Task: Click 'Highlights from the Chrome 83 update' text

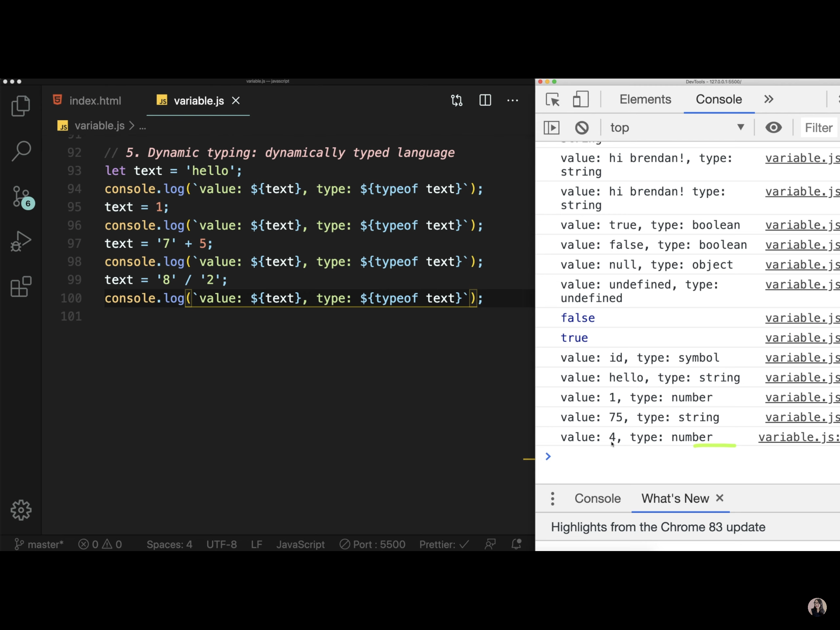Action: pos(658,527)
